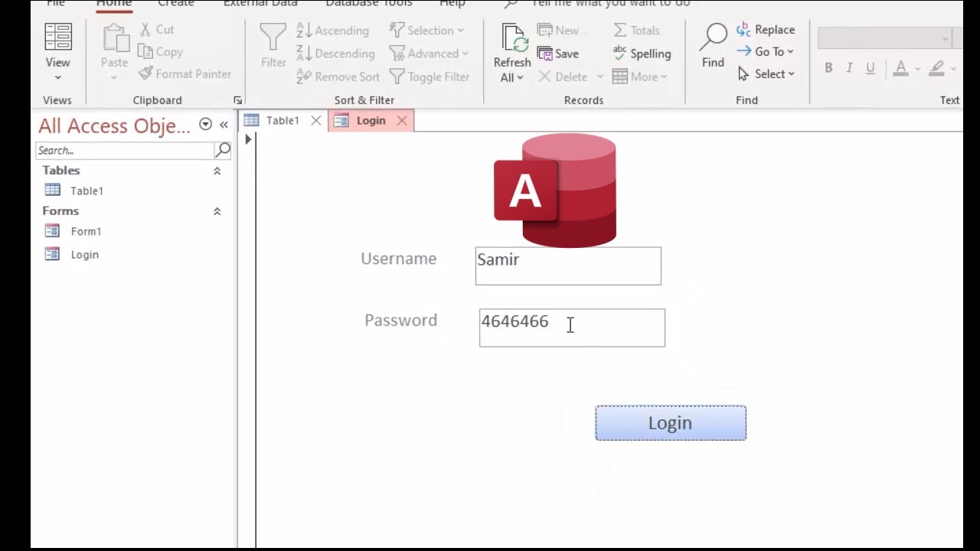This screenshot has width=980, height=551.
Task: Click the Username text field
Action: click(x=568, y=266)
